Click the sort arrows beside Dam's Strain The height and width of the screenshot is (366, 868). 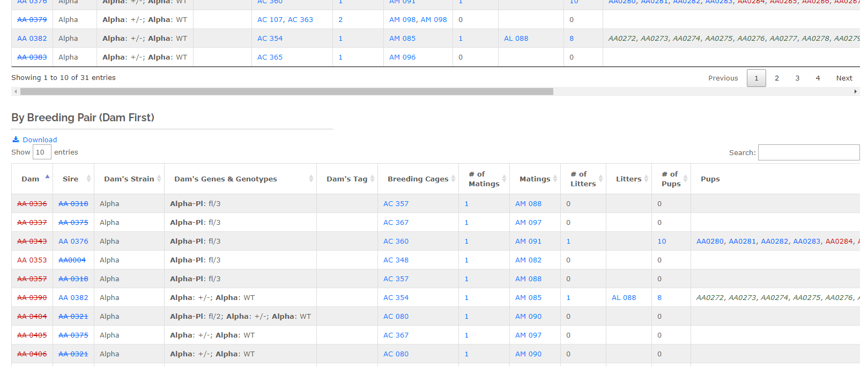159,179
